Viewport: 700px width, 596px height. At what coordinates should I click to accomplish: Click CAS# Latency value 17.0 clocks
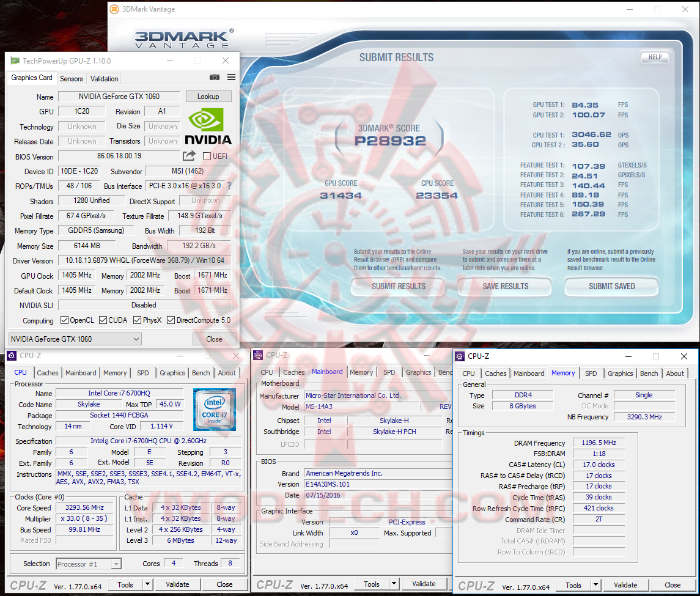pyautogui.click(x=599, y=465)
